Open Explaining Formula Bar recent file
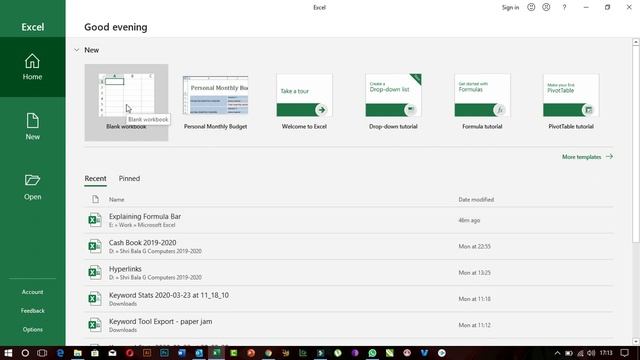This screenshot has width=640, height=360. [x=349, y=220]
